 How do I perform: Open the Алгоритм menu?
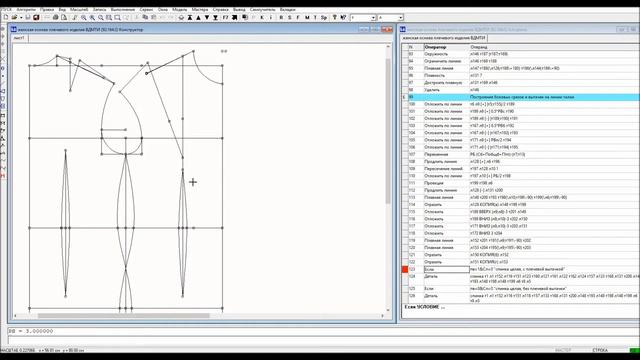click(26, 9)
